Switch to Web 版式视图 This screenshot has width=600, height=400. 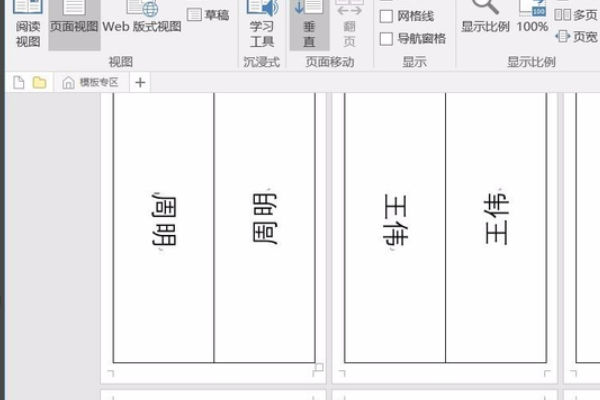point(142,18)
